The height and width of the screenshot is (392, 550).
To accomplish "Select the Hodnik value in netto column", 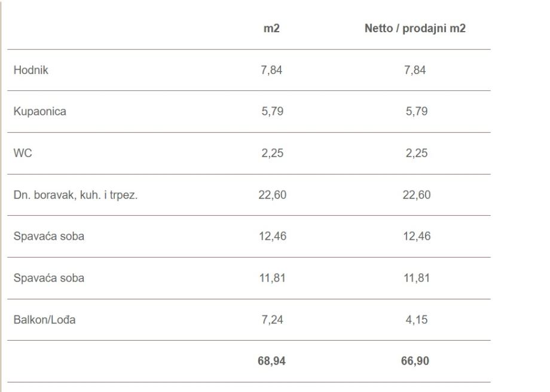I will [415, 70].
